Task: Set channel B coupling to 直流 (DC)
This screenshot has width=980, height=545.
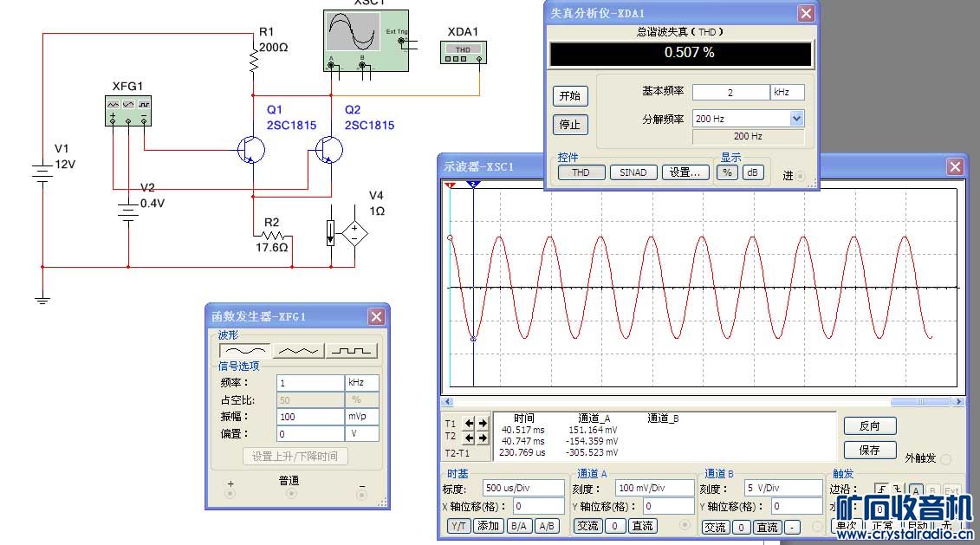Action: tap(768, 528)
